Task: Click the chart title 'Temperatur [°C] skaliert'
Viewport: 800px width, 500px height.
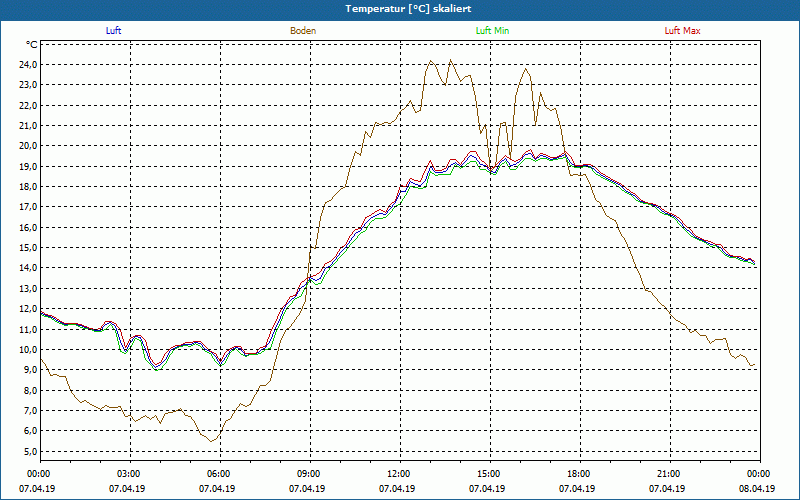Action: click(408, 9)
